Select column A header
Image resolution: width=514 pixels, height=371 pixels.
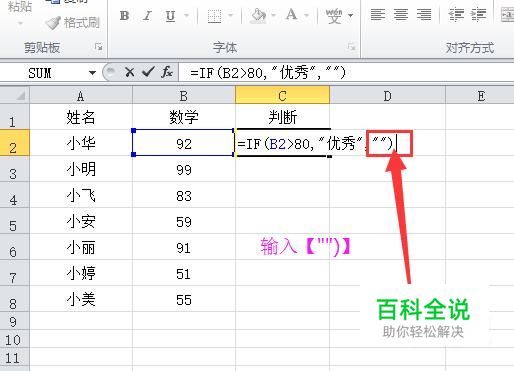pyautogui.click(x=81, y=96)
